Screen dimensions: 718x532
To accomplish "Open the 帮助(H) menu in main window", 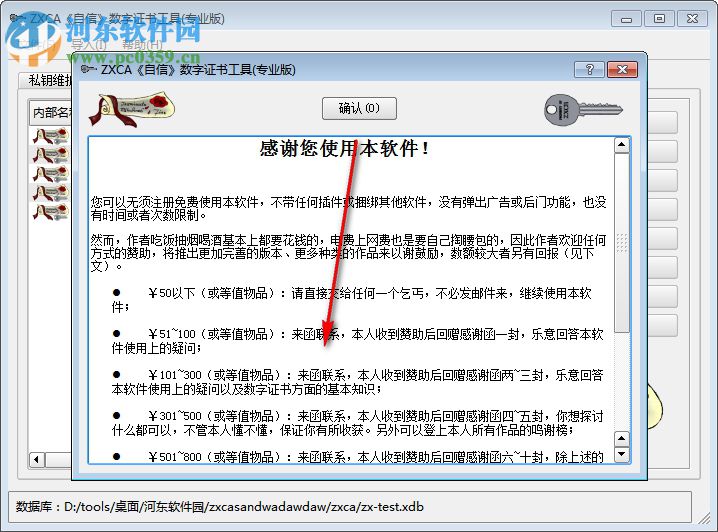I will (142, 44).
